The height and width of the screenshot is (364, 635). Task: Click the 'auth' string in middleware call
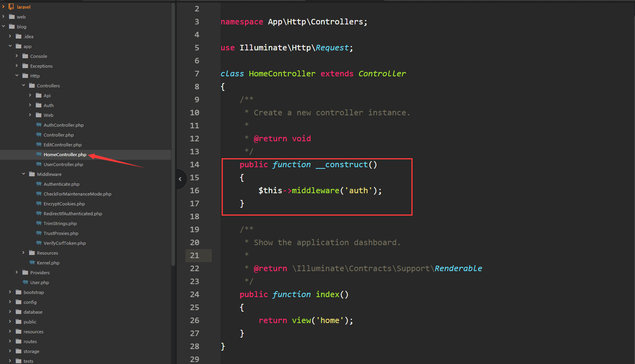359,190
